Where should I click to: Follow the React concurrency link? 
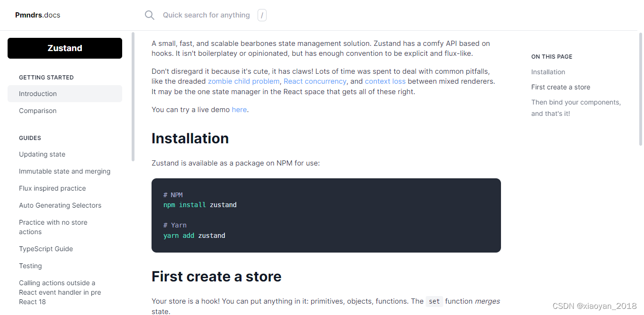point(315,81)
